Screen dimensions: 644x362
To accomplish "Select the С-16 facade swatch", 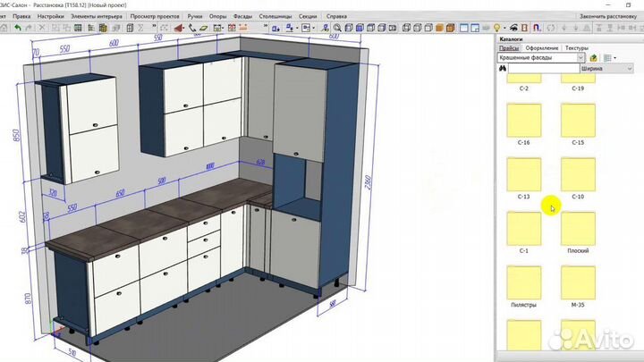I will coord(523,122).
